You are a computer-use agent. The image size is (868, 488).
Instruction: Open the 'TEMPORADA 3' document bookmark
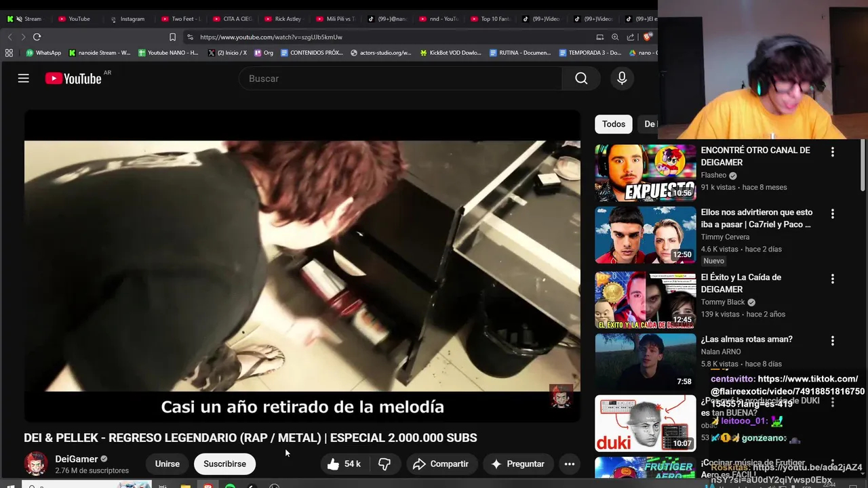tap(590, 53)
